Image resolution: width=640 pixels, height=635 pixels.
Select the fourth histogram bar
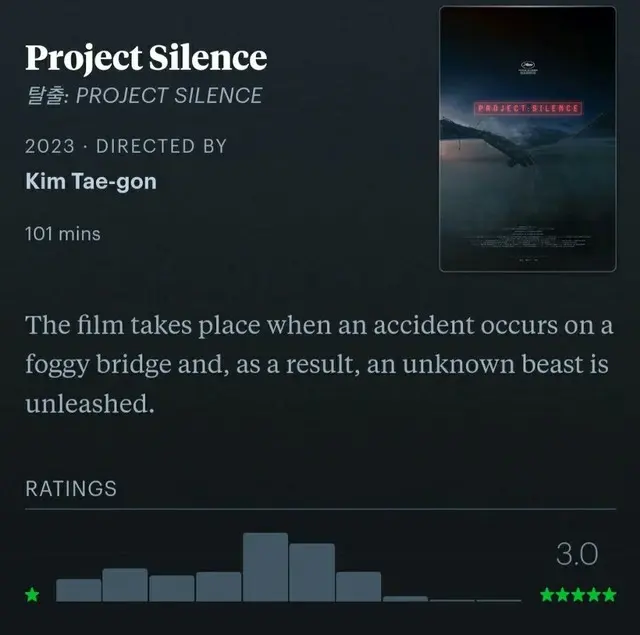(218, 586)
